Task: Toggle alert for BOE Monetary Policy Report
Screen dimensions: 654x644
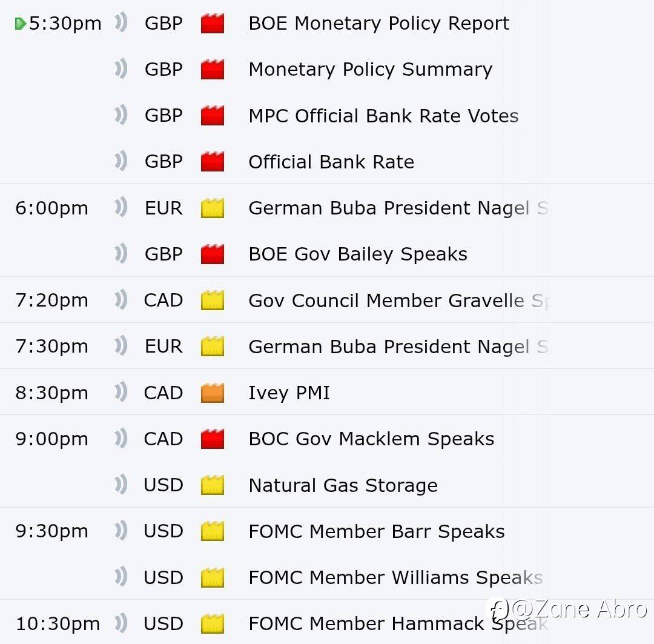Action: [121, 24]
